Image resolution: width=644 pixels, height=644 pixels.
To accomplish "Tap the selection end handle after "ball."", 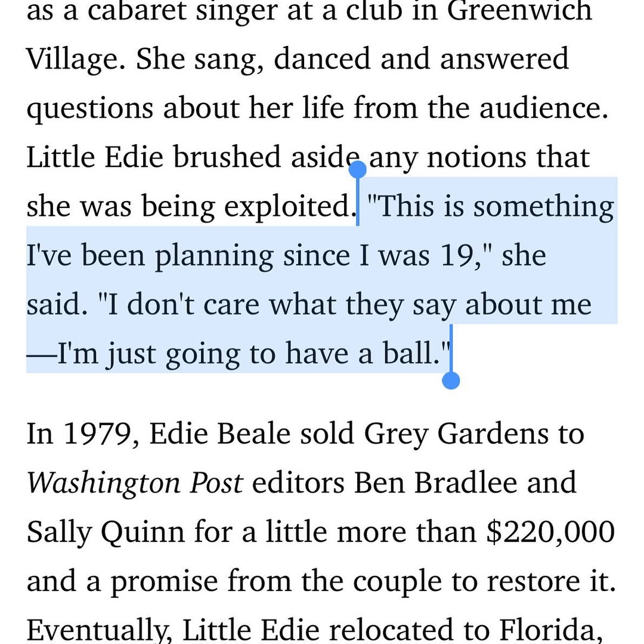I will [x=451, y=380].
